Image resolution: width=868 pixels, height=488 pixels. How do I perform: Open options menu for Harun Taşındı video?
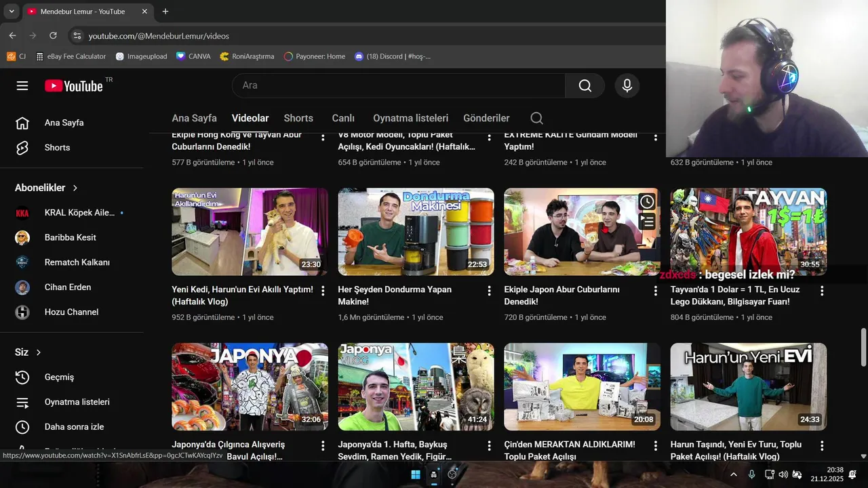tap(822, 446)
